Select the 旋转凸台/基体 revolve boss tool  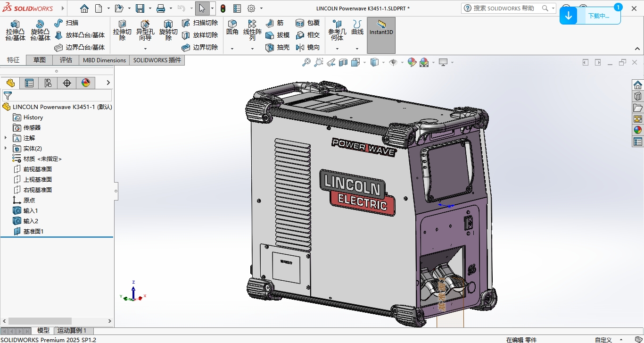[40, 31]
